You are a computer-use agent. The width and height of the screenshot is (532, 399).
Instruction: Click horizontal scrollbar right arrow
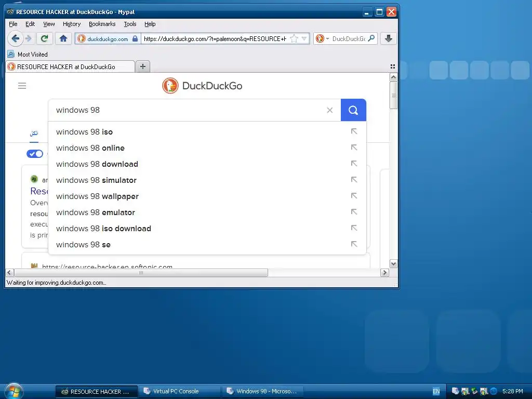(x=384, y=272)
